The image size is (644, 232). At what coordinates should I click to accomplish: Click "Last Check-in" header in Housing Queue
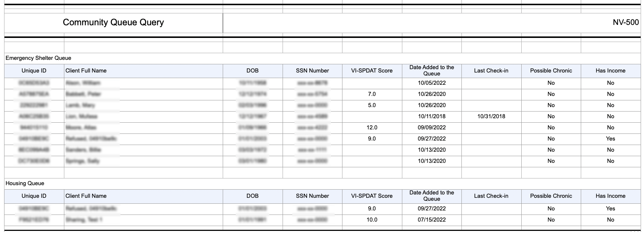491,196
